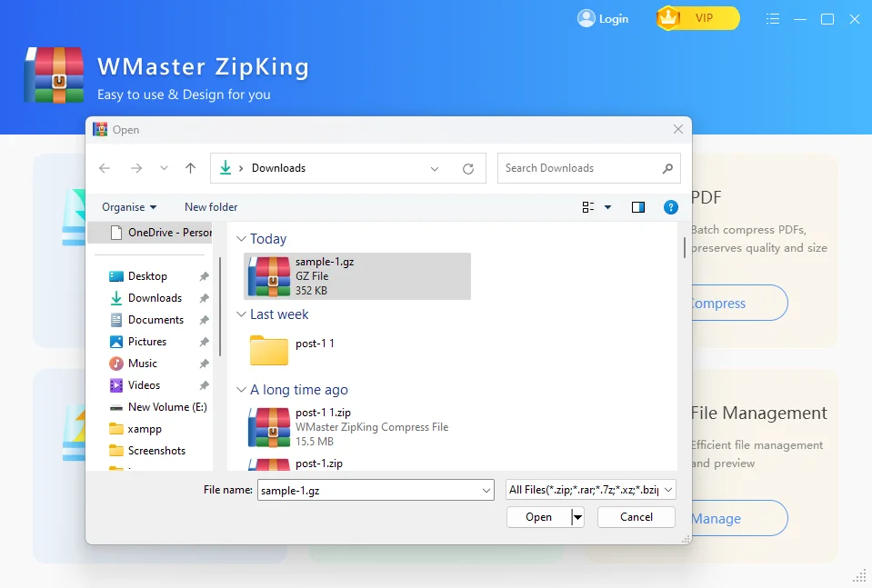Viewport: 872px width, 588px height.
Task: Select the post-1 1.zip archive icon
Action: pos(269,427)
